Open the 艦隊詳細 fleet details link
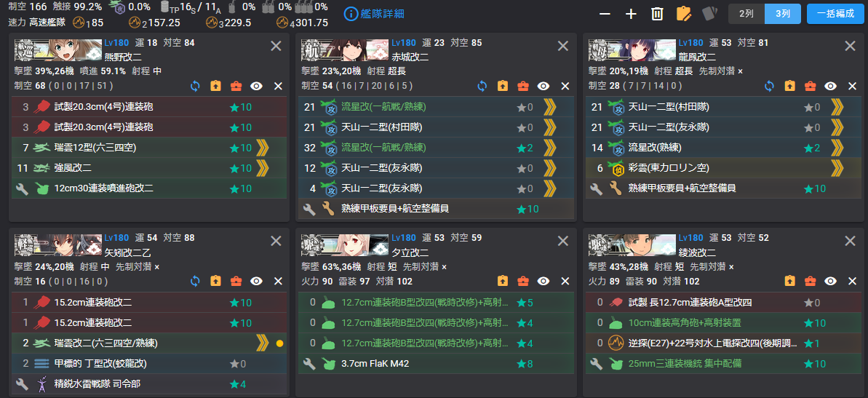Screen dimensions: 868x398 click(374, 14)
